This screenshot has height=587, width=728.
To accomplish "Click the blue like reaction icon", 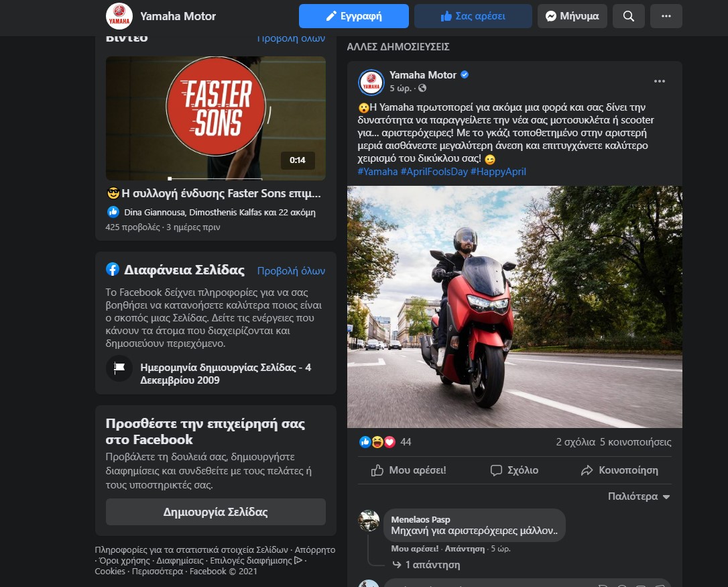I will [x=365, y=442].
